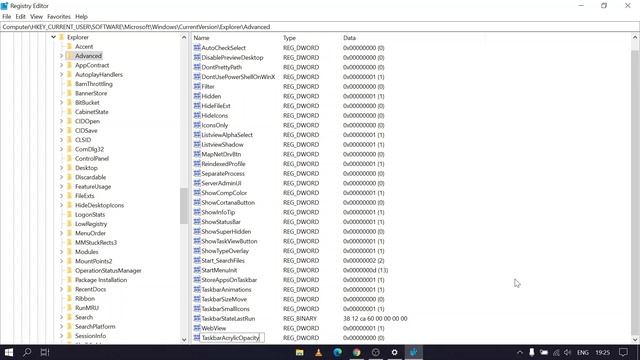Screen dimensions: 640x360
Task: Select the ListviewAlphaSelect value
Action: coord(227,135)
